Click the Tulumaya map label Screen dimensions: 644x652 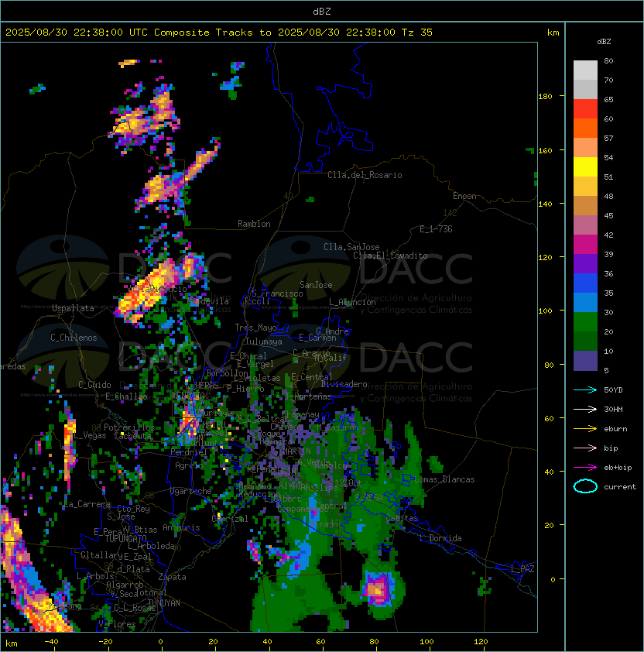(x=264, y=341)
